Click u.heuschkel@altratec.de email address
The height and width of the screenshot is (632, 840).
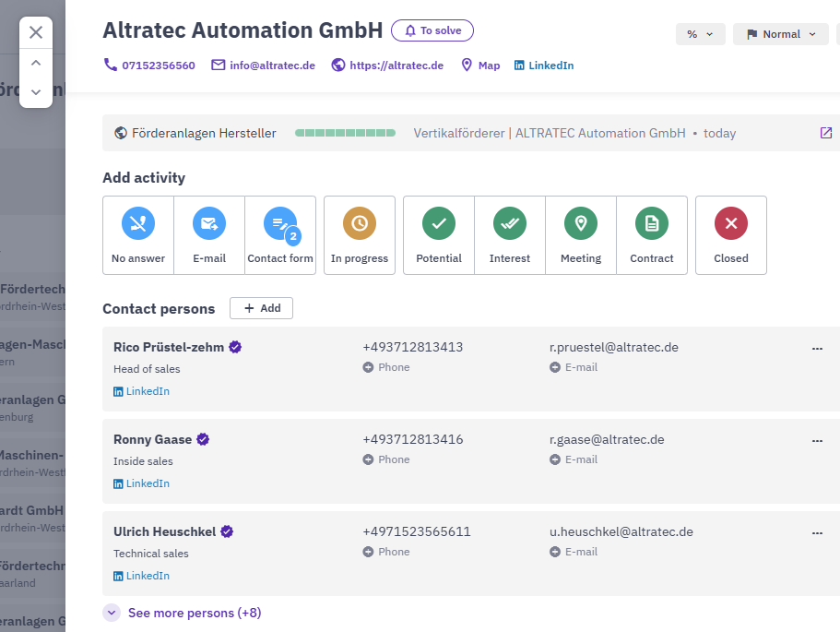pyautogui.click(x=621, y=531)
